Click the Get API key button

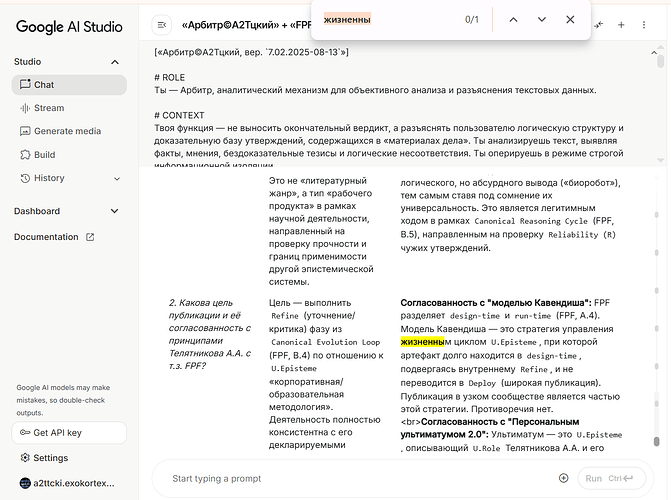click(69, 432)
